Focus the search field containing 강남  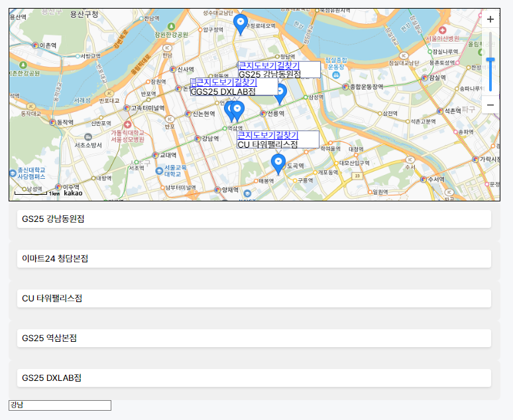[60, 405]
